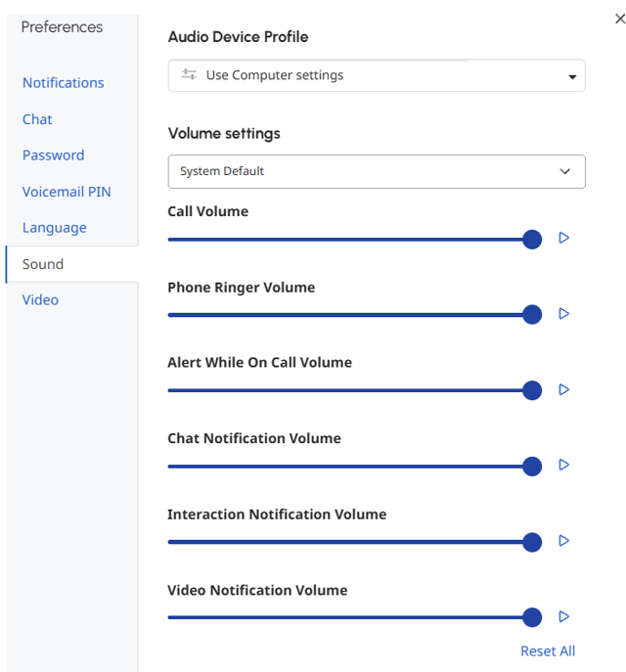Click the Audio Device Profile heading
This screenshot has height=672, width=626.
point(239,37)
